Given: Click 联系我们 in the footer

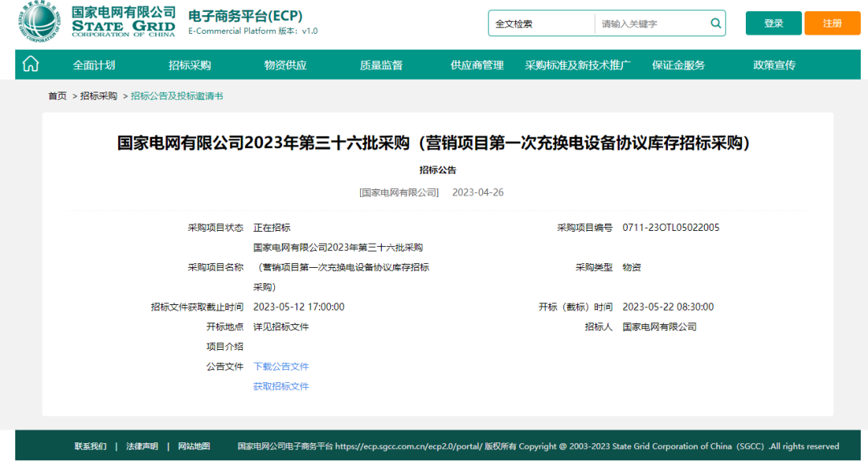Looking at the screenshot, I should coord(91,446).
